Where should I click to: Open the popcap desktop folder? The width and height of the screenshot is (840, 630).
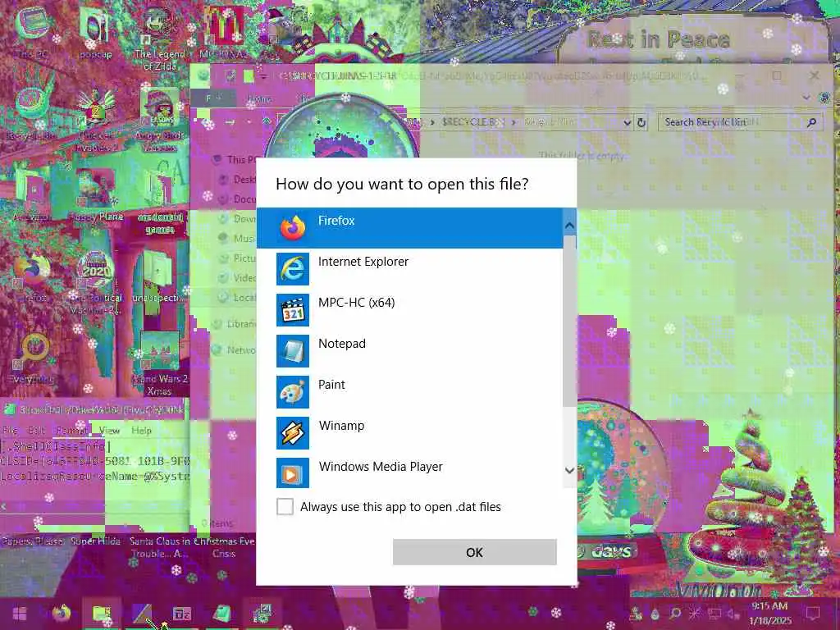[x=95, y=33]
